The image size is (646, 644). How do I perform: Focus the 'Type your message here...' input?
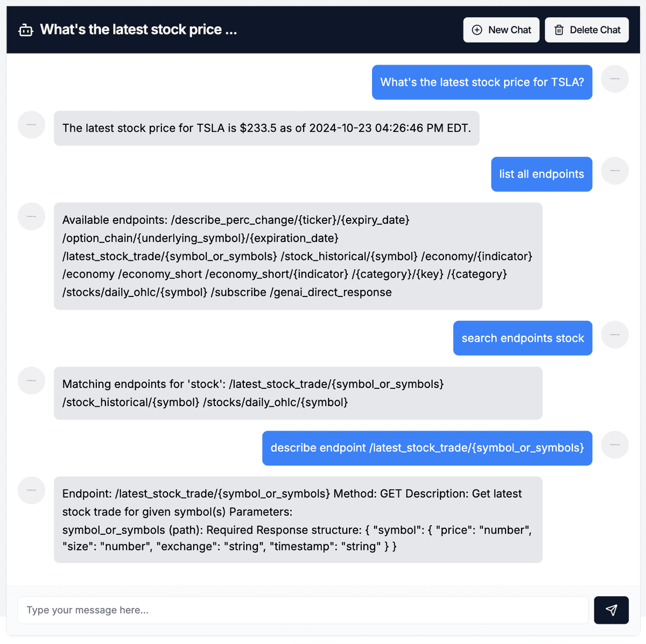point(303,610)
